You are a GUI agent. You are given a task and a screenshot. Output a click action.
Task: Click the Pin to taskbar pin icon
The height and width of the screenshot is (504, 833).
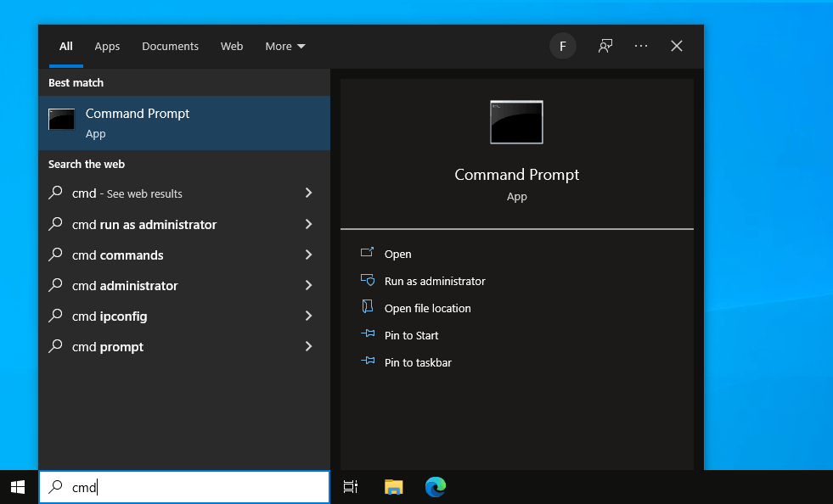tap(368, 361)
